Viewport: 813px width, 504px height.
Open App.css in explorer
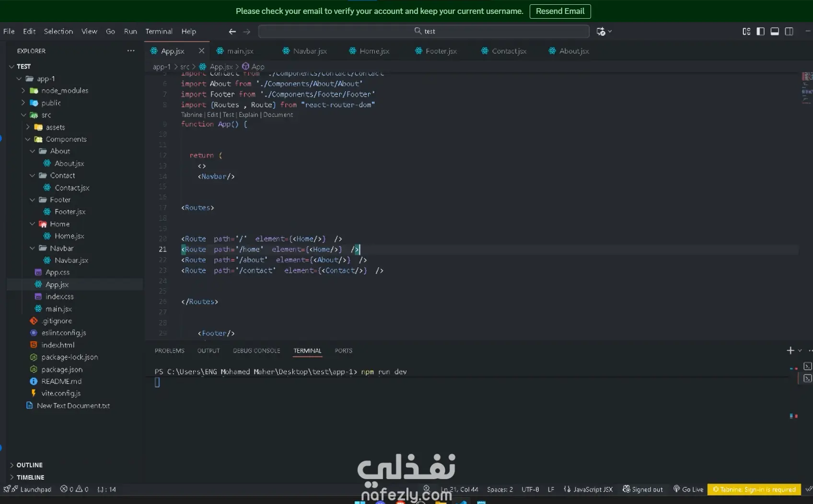[x=58, y=272]
